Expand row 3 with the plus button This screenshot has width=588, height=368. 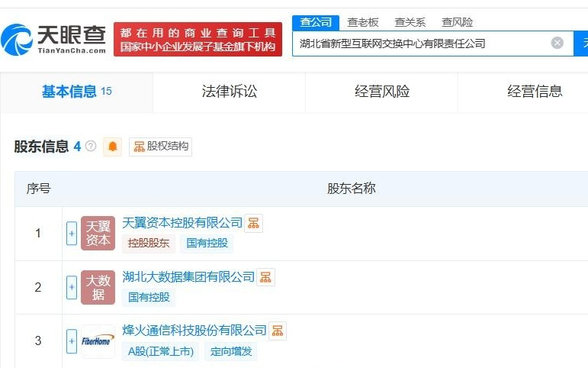click(x=72, y=341)
